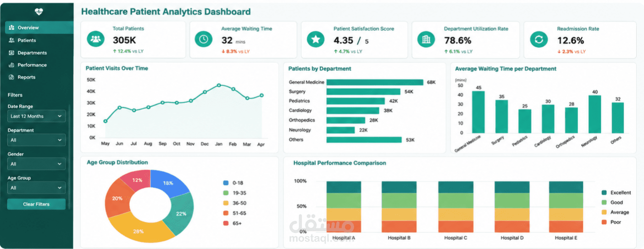This screenshot has width=644, height=249.
Task: Click the 65+ red legend swatch
Action: [x=226, y=223]
